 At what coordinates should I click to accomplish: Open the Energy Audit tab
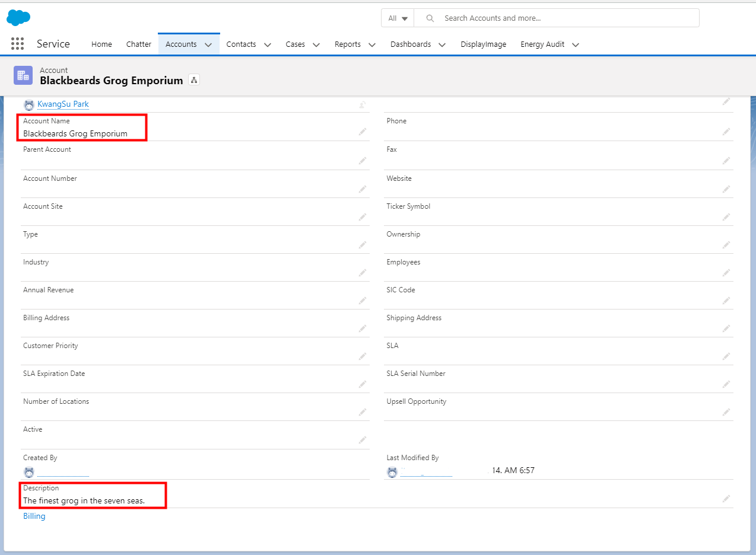click(542, 44)
